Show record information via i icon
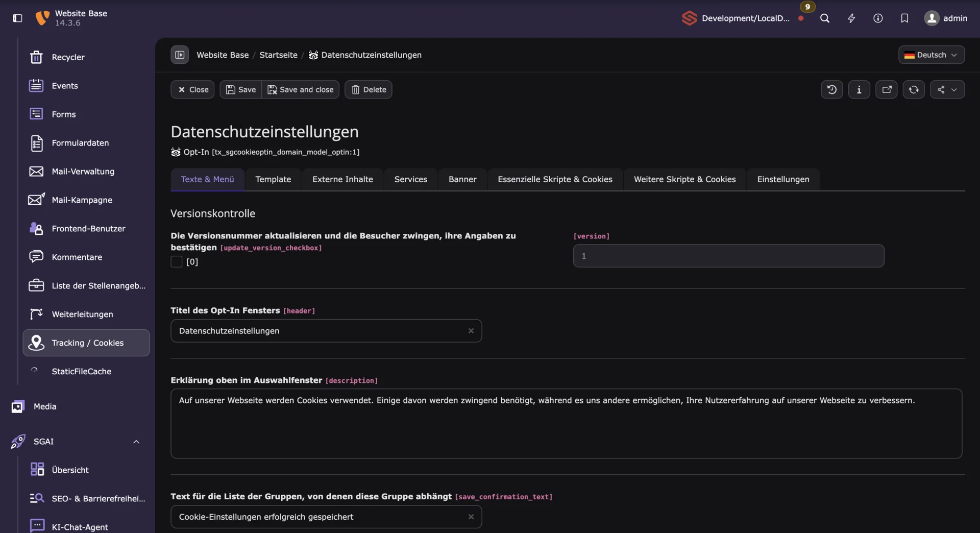 859,90
